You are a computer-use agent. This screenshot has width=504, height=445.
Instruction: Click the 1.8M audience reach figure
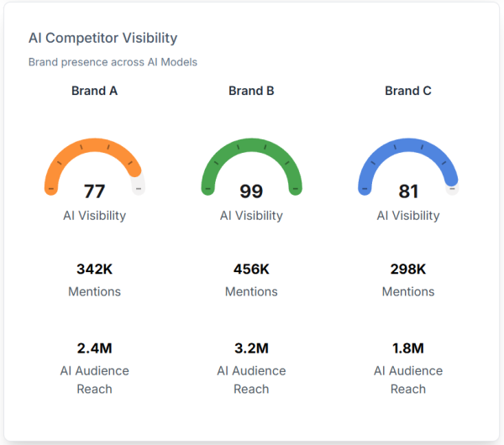point(408,348)
